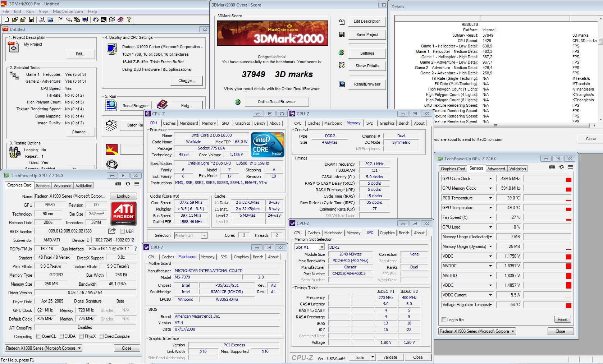Click the Lookup button in GPU-Z

123,196
